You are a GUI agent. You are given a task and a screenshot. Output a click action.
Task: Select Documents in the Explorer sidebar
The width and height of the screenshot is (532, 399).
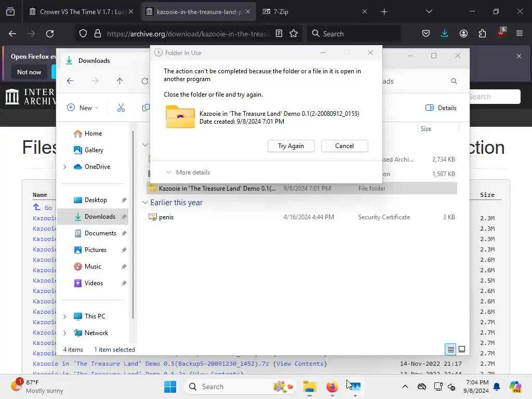click(x=100, y=233)
